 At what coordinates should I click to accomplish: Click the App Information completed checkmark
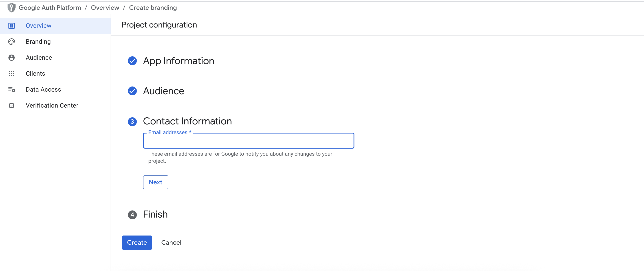coord(132,61)
